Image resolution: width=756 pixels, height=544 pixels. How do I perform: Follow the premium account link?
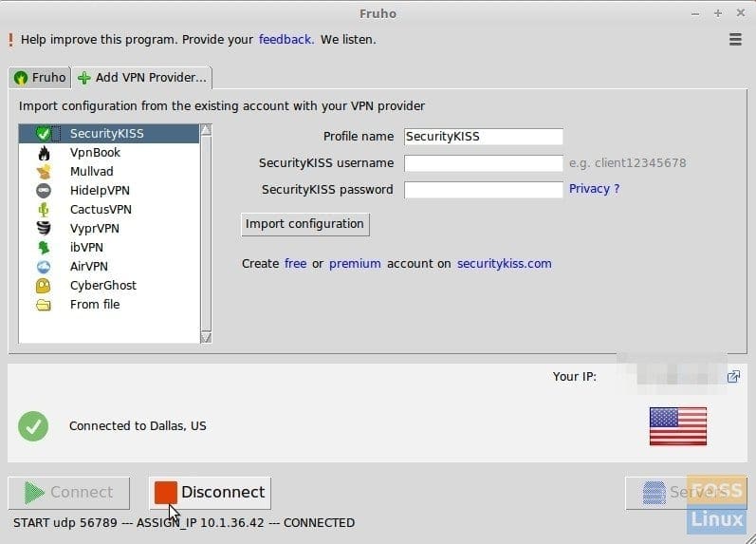tap(355, 264)
